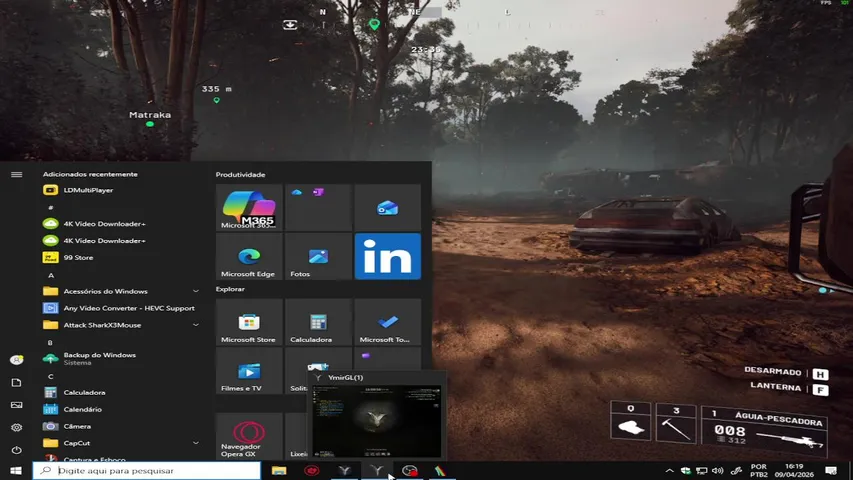Open the red round taskbar app
The width and height of the screenshot is (853, 480).
(312, 471)
